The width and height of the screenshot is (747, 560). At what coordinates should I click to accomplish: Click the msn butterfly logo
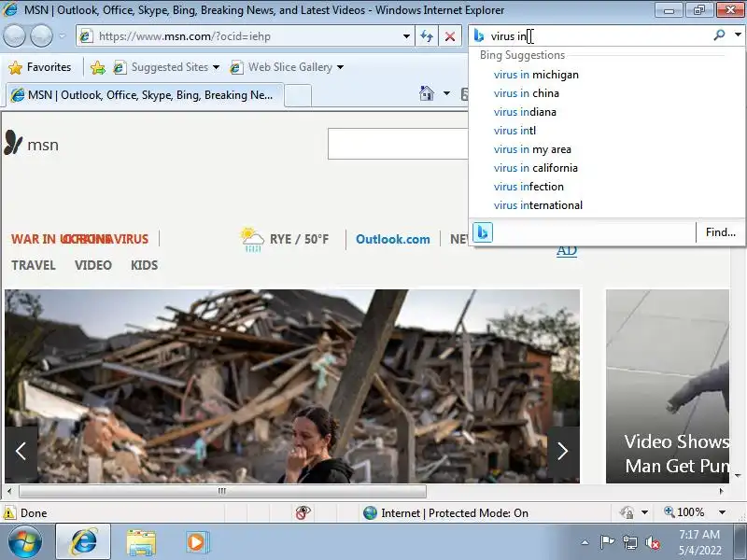(32, 143)
